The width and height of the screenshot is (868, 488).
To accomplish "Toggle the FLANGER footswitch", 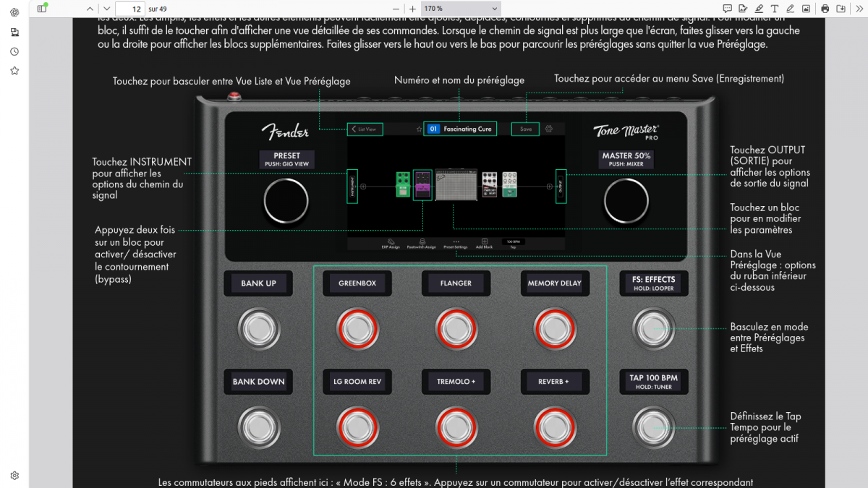I will (x=456, y=329).
